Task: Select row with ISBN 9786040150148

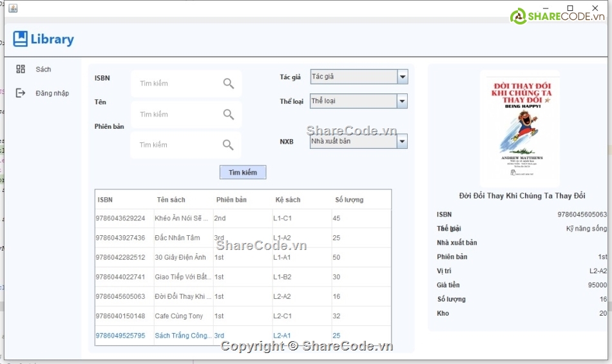Action: pyautogui.click(x=243, y=316)
